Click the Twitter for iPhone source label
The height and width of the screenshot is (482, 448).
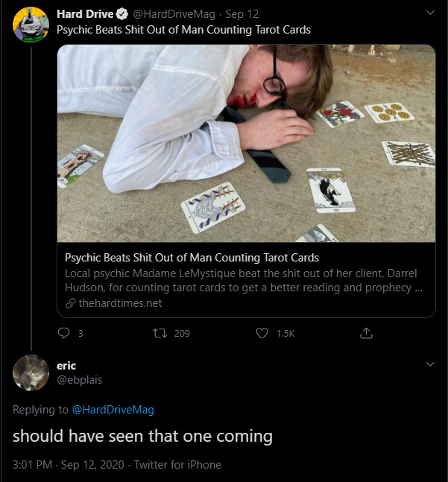(x=177, y=464)
